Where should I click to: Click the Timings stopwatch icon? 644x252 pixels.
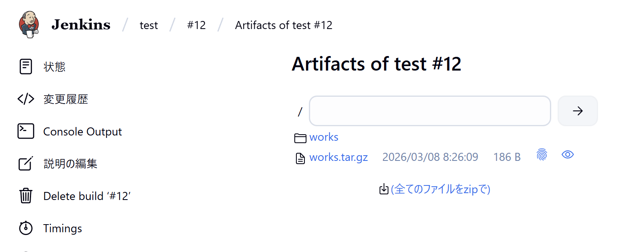(x=26, y=228)
